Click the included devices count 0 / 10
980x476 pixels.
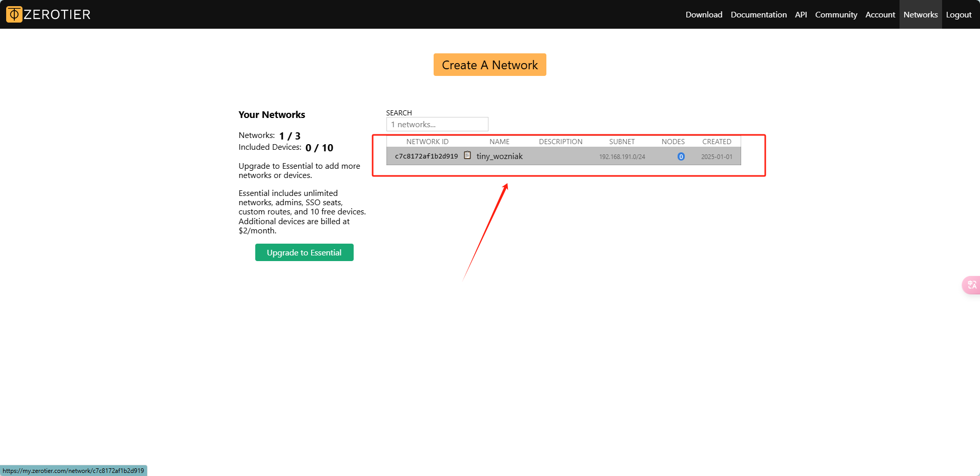click(x=319, y=148)
